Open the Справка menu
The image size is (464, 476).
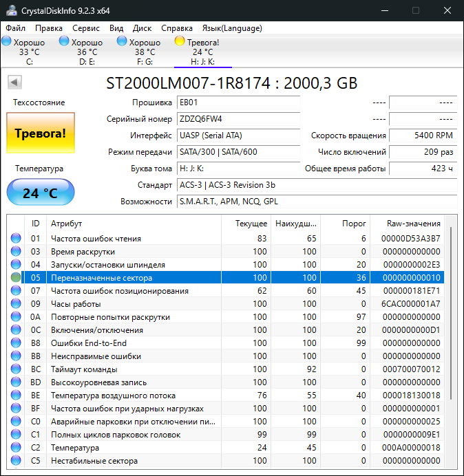coord(177,28)
